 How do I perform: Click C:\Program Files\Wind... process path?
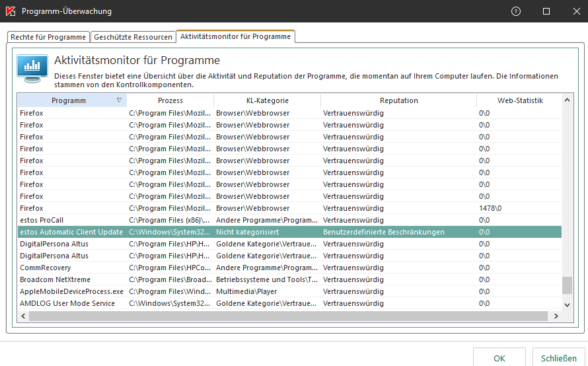[170, 291]
